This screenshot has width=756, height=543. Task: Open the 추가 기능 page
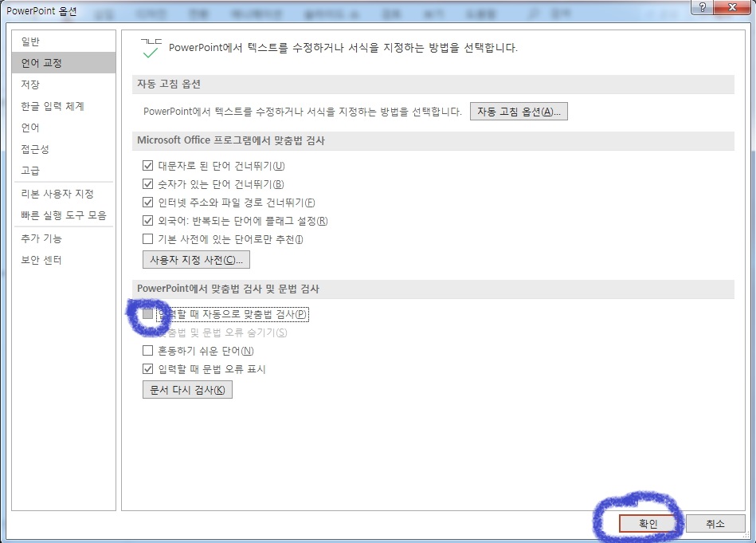(64, 238)
